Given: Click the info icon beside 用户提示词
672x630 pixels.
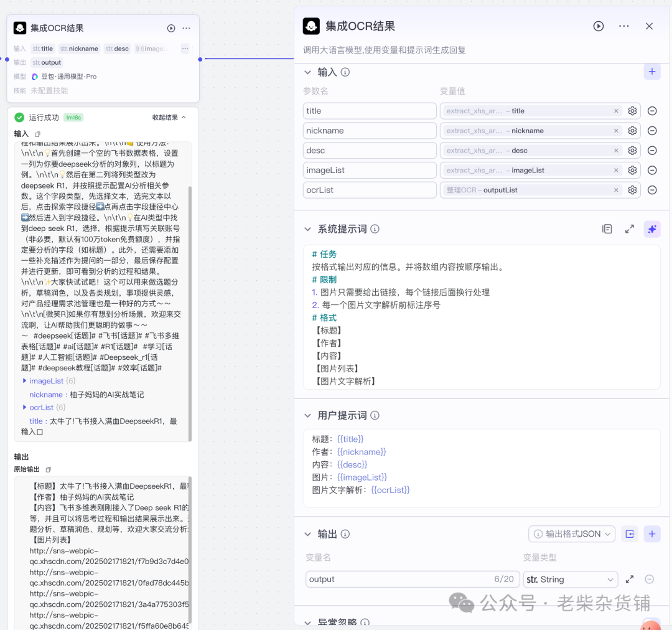Looking at the screenshot, I should tap(375, 416).
